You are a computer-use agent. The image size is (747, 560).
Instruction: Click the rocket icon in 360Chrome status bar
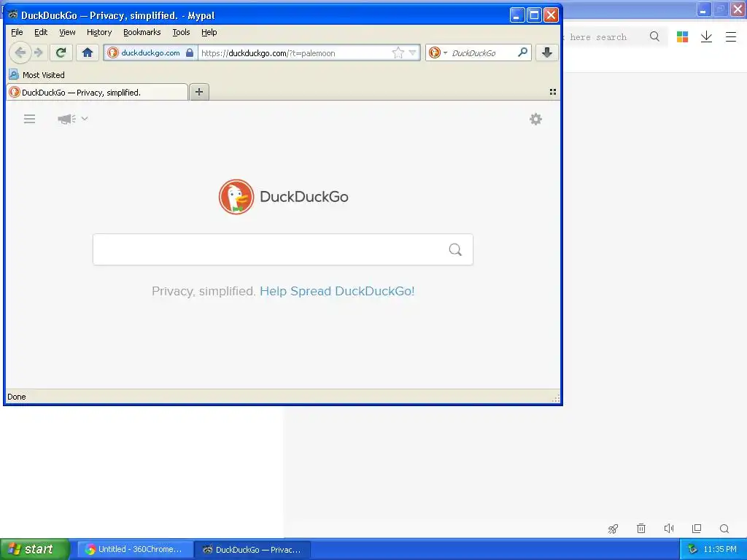[613, 528]
